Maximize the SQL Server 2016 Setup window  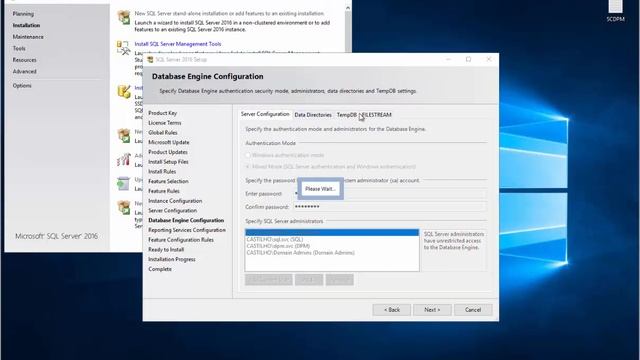pyautogui.click(x=469, y=59)
